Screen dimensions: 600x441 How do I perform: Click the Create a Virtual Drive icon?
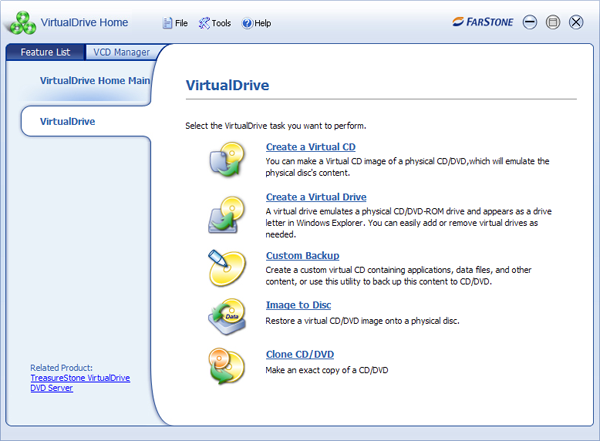pyautogui.click(x=227, y=215)
